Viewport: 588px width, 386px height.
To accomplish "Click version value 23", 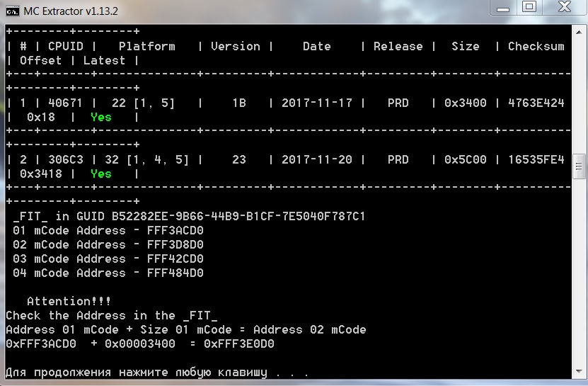I will click(239, 159).
